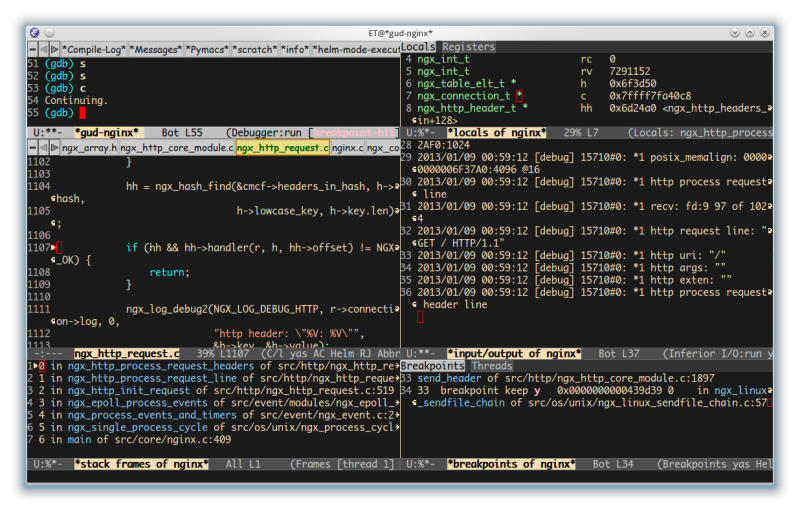
Task: Switch to the Registers tab
Action: pos(468,47)
